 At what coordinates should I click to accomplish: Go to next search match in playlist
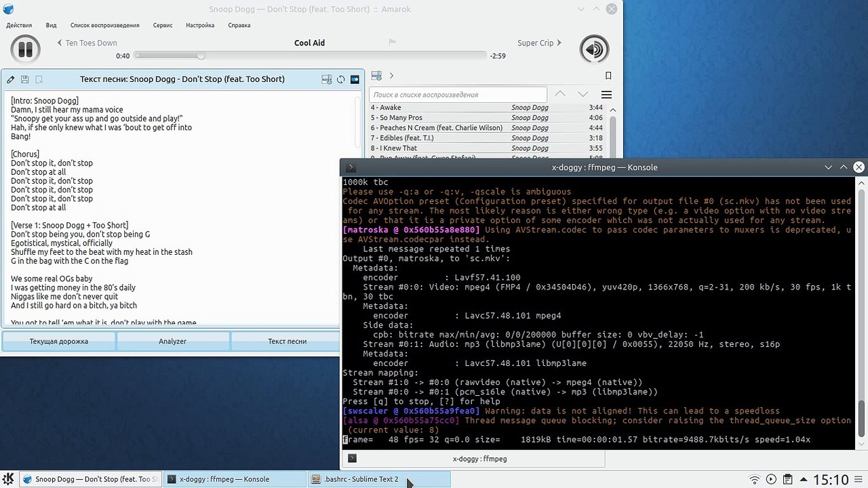click(583, 94)
